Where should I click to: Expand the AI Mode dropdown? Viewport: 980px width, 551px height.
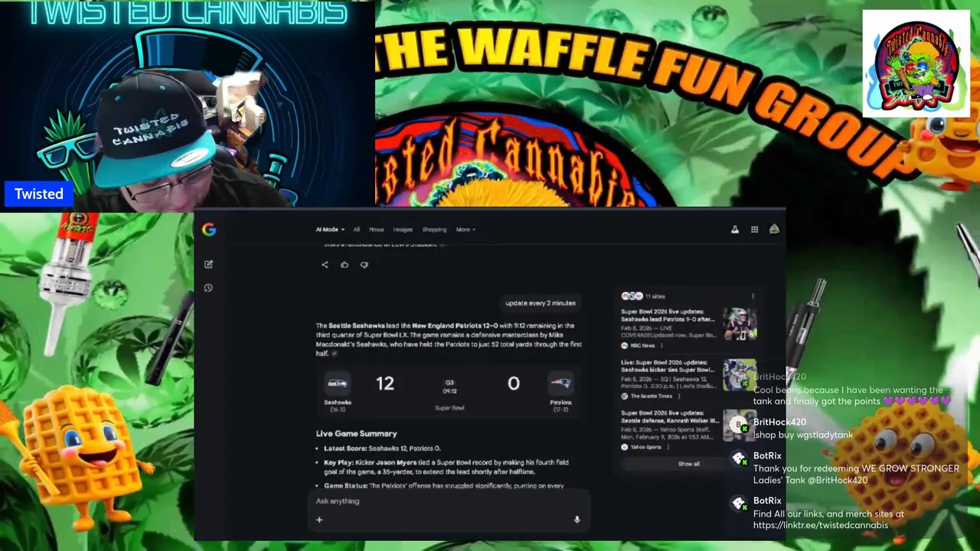[x=330, y=230]
